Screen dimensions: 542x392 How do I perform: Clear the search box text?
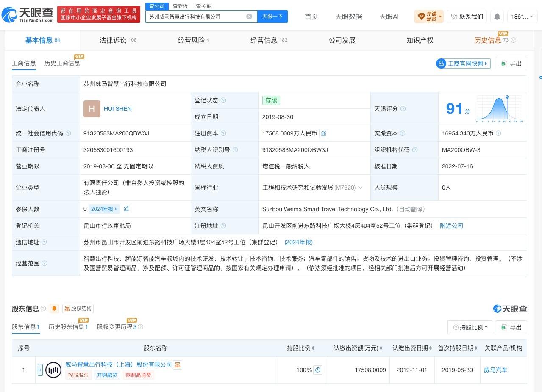(x=249, y=17)
